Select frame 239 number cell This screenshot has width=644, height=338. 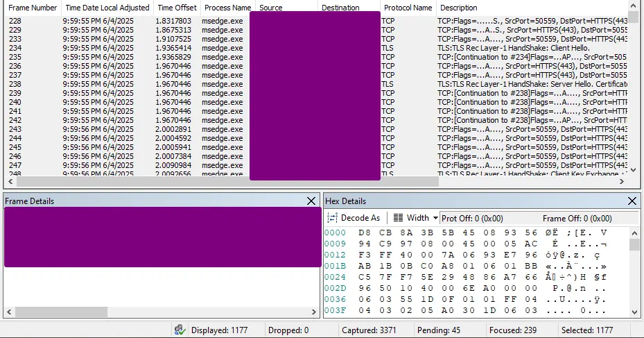point(15,93)
